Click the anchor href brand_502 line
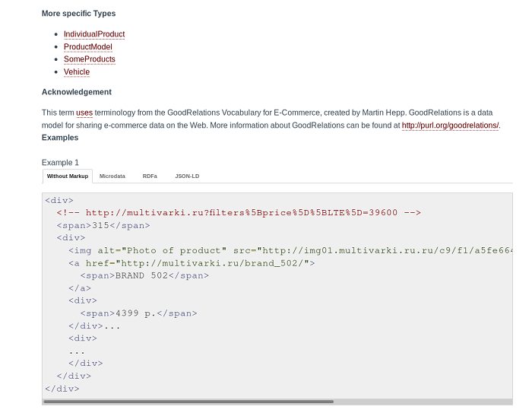This screenshot has width=532, height=413. point(191,263)
